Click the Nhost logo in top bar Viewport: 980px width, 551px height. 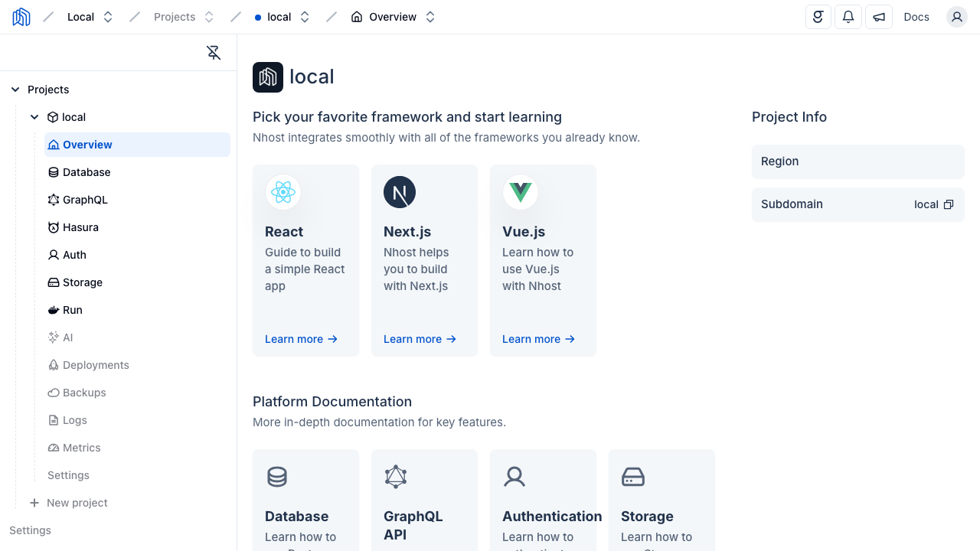coord(21,17)
